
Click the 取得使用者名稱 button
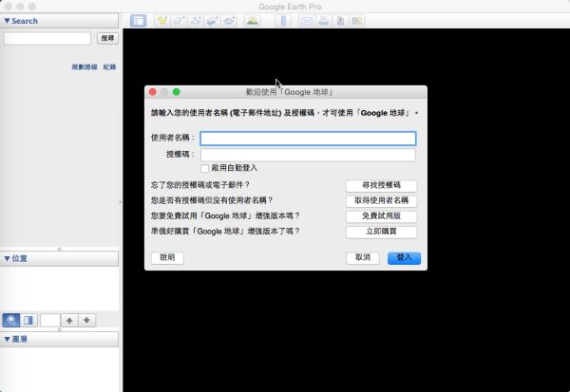381,200
